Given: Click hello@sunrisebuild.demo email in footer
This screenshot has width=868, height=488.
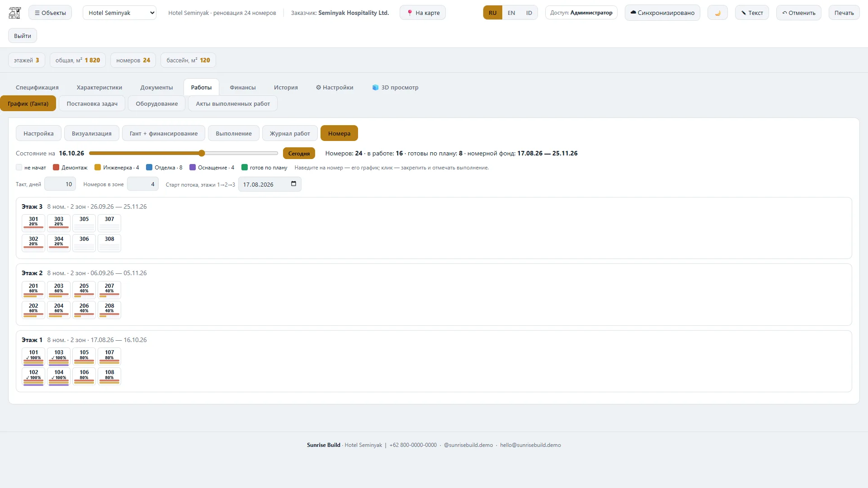Looking at the screenshot, I should tap(530, 445).
